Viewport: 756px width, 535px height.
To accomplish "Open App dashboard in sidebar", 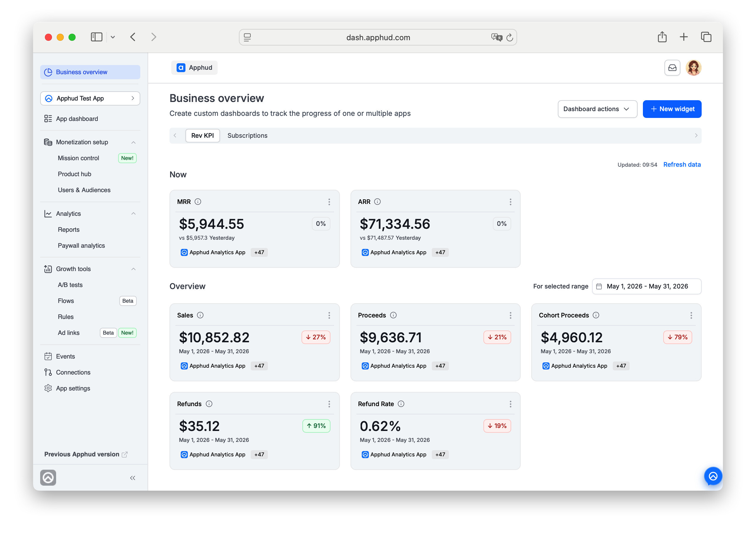I will pyautogui.click(x=77, y=119).
